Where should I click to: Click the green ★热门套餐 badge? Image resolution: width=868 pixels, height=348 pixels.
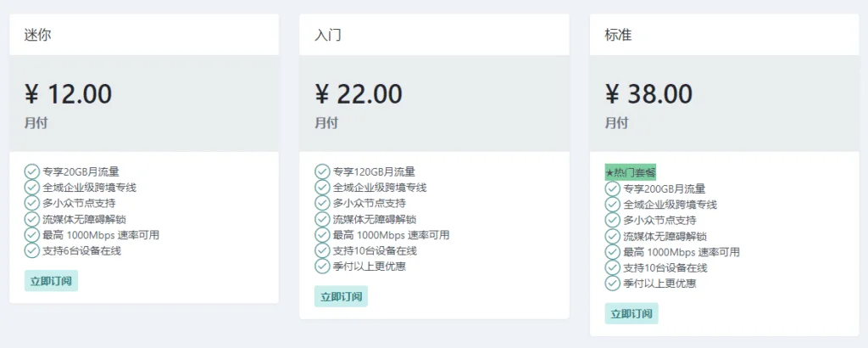coord(631,173)
